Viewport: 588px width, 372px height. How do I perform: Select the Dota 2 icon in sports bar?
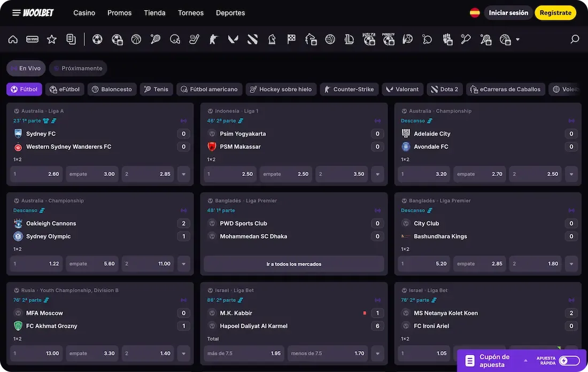tap(252, 39)
